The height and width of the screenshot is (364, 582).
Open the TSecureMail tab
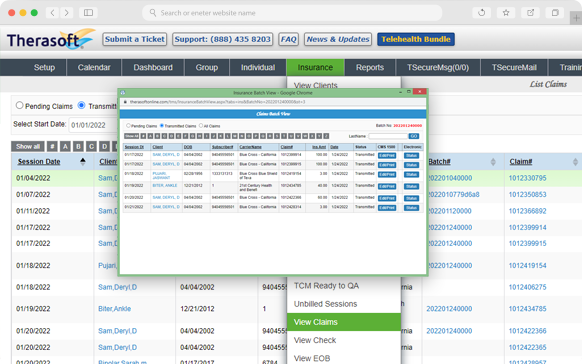(514, 68)
